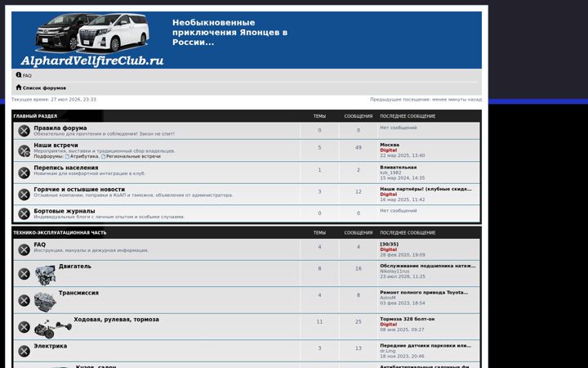
Task: Open Технико-эксплуатационная часть category header
Action: 60,232
